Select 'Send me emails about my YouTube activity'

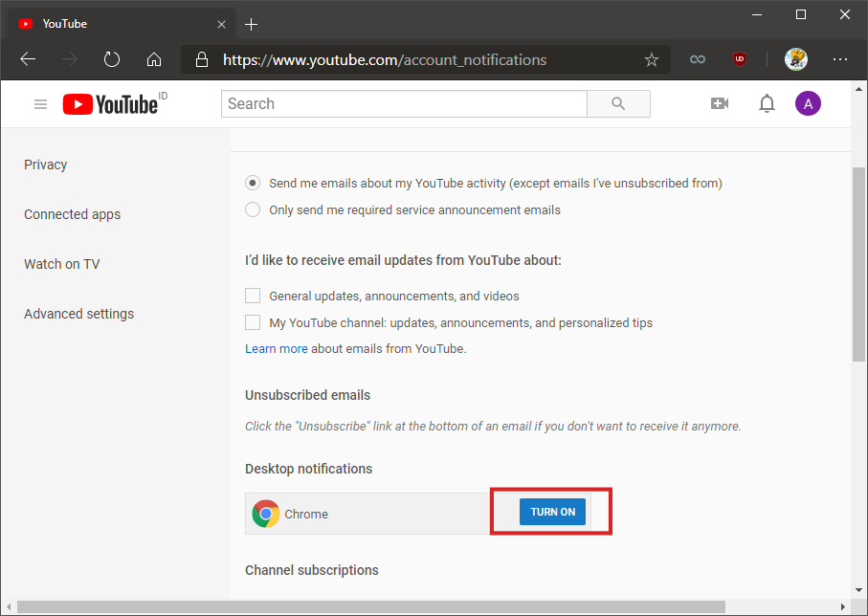click(x=253, y=183)
